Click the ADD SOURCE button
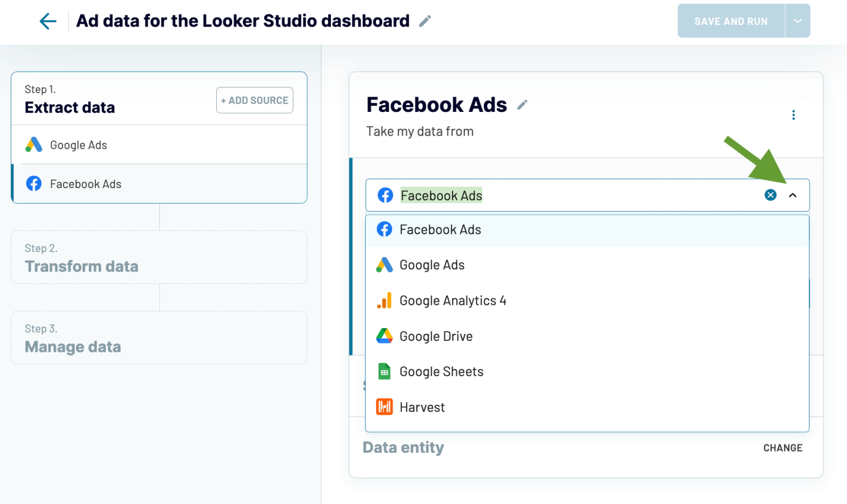The image size is (847, 504). click(254, 100)
